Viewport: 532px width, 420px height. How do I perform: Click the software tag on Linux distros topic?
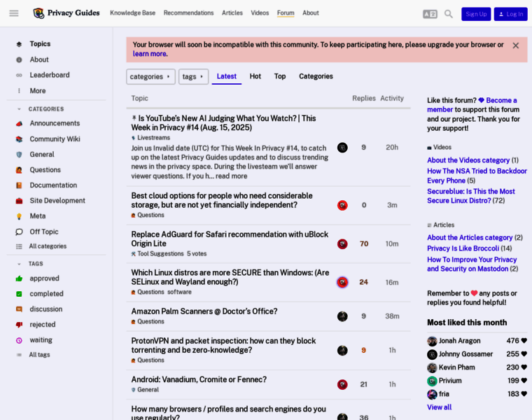pyautogui.click(x=179, y=292)
